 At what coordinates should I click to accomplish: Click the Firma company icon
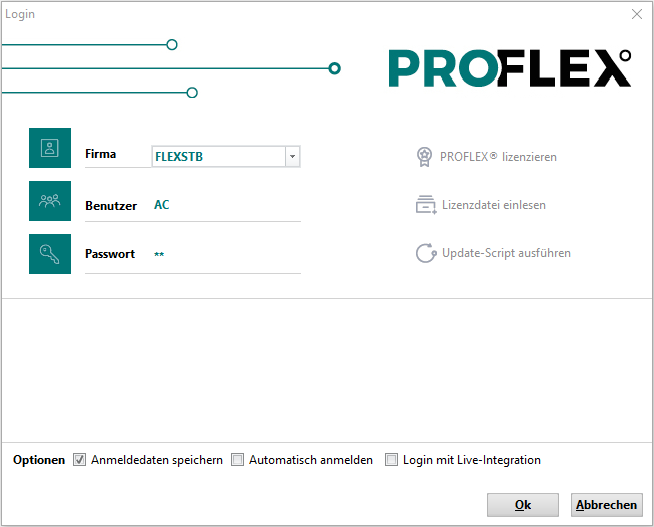[50, 148]
